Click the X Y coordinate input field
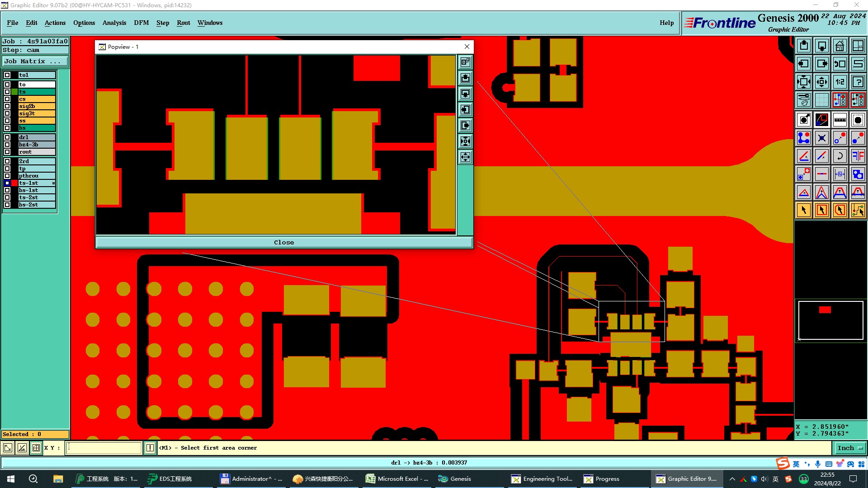The width and height of the screenshot is (868, 488). pyautogui.click(x=104, y=448)
